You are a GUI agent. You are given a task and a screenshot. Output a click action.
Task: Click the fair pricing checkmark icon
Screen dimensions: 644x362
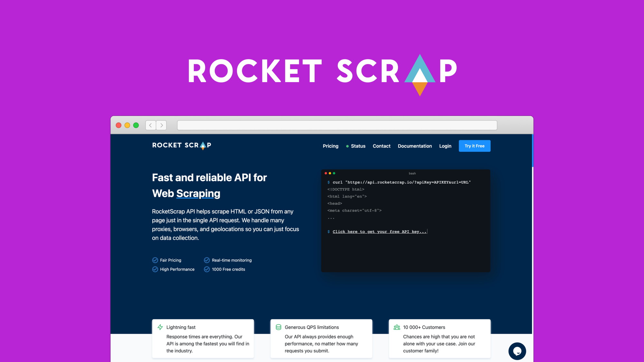coord(155,260)
